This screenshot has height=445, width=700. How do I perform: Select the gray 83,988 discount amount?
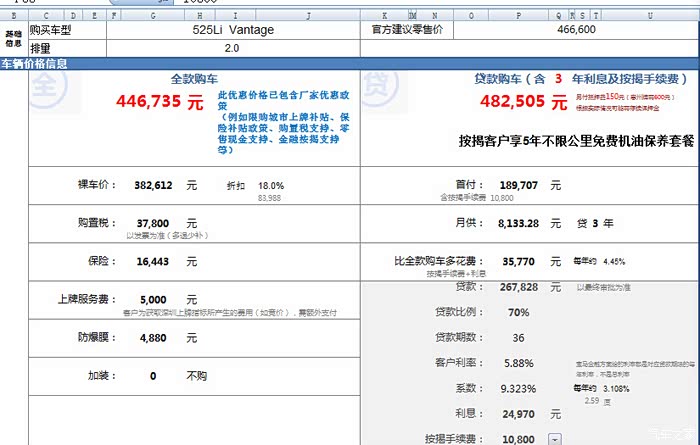coord(269,198)
